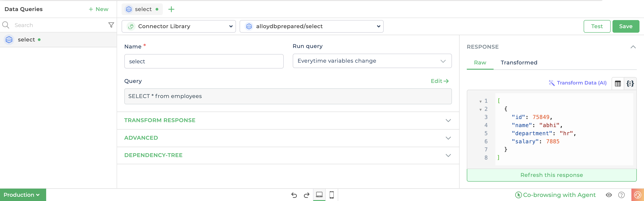Expand the Transform Response section
The width and height of the screenshot is (644, 201).
[288, 120]
